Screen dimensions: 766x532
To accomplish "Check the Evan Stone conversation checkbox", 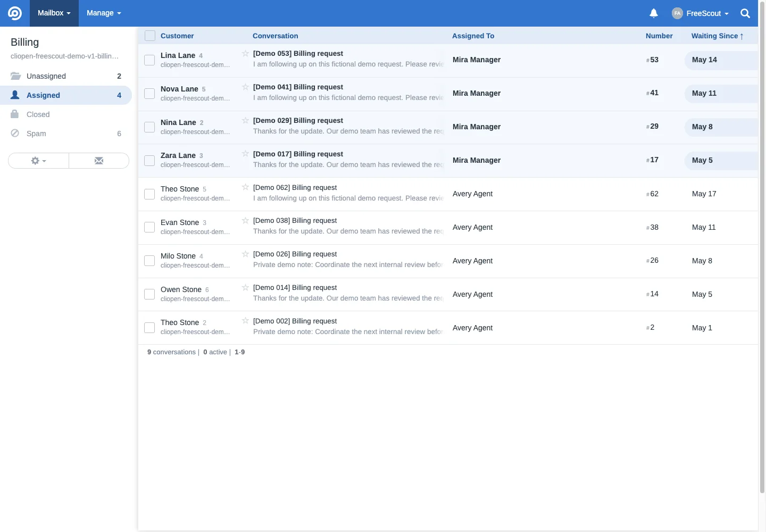I will tap(149, 227).
